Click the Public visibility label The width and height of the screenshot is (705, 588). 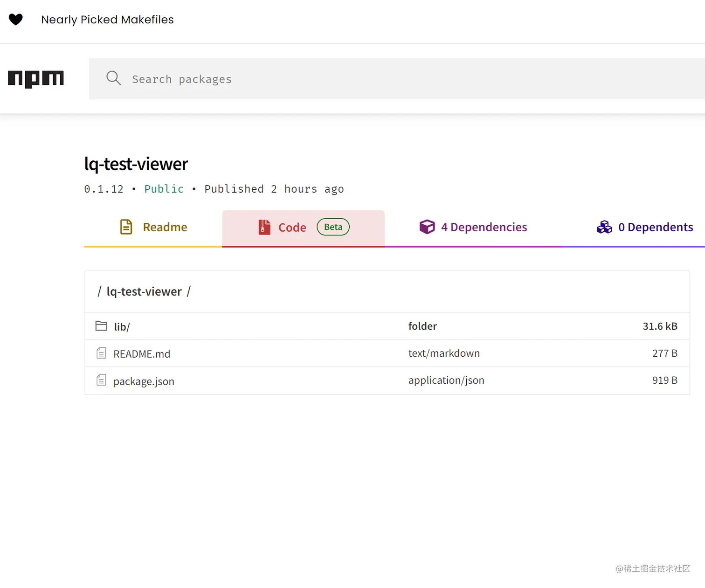164,189
